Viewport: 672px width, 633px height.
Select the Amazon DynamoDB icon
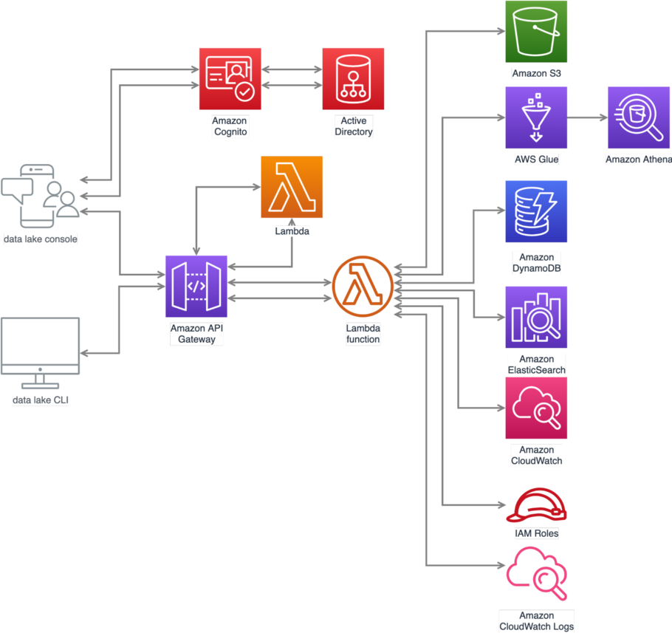pyautogui.click(x=535, y=212)
